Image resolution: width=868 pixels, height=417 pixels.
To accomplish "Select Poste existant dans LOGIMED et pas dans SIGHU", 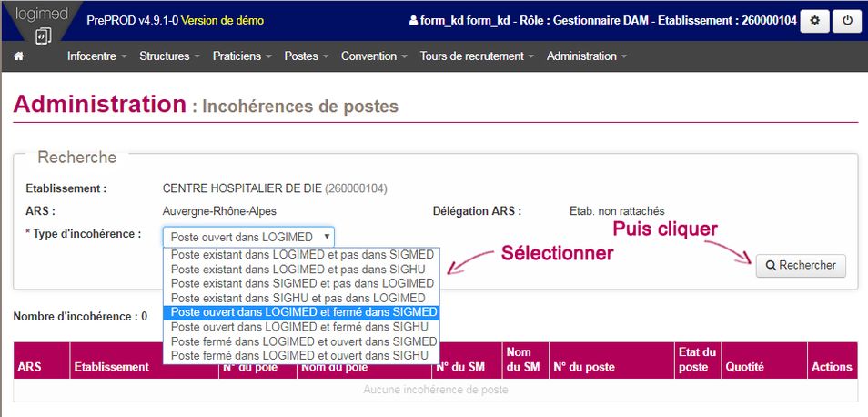I will click(302, 270).
